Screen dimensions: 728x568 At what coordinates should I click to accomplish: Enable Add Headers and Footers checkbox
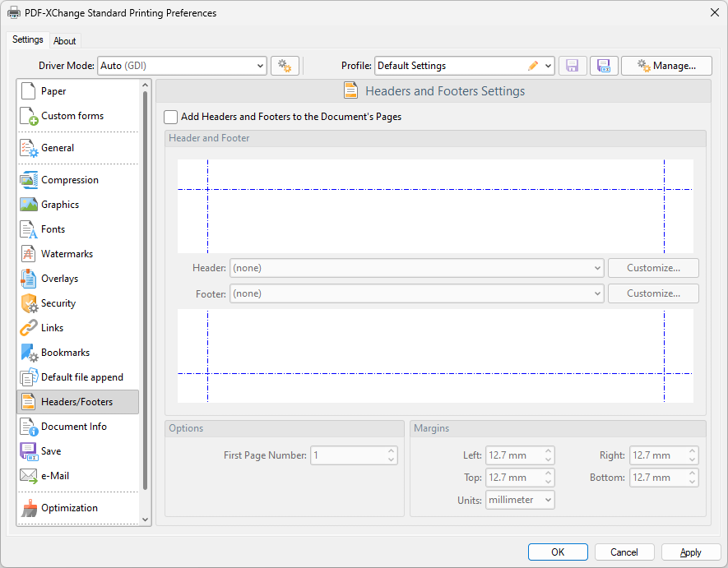(170, 117)
